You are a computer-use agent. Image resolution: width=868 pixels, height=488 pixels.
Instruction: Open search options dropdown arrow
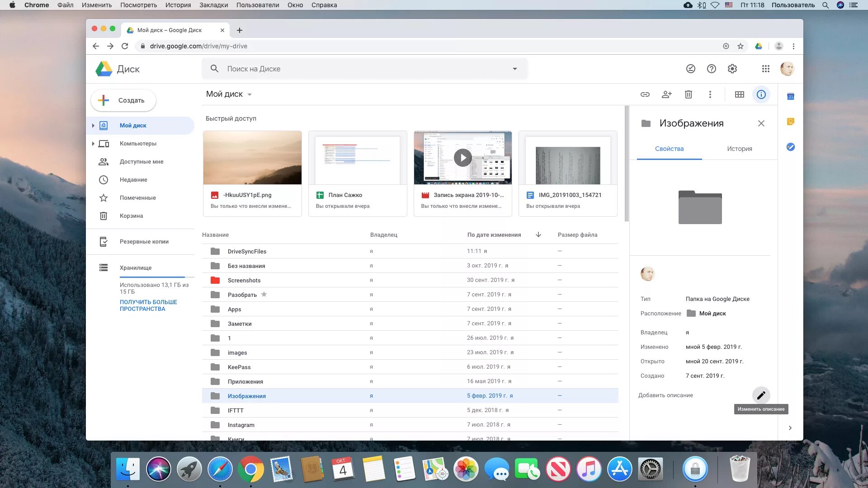click(514, 69)
